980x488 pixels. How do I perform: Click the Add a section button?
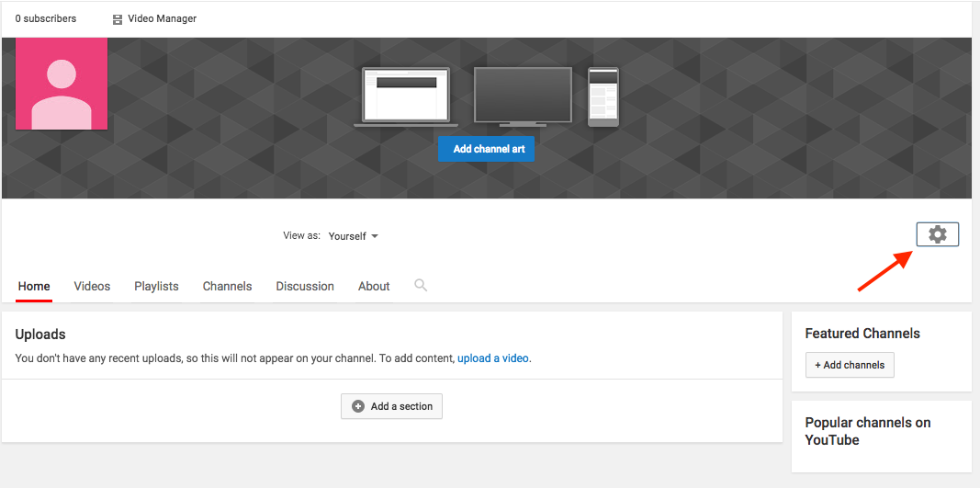391,406
